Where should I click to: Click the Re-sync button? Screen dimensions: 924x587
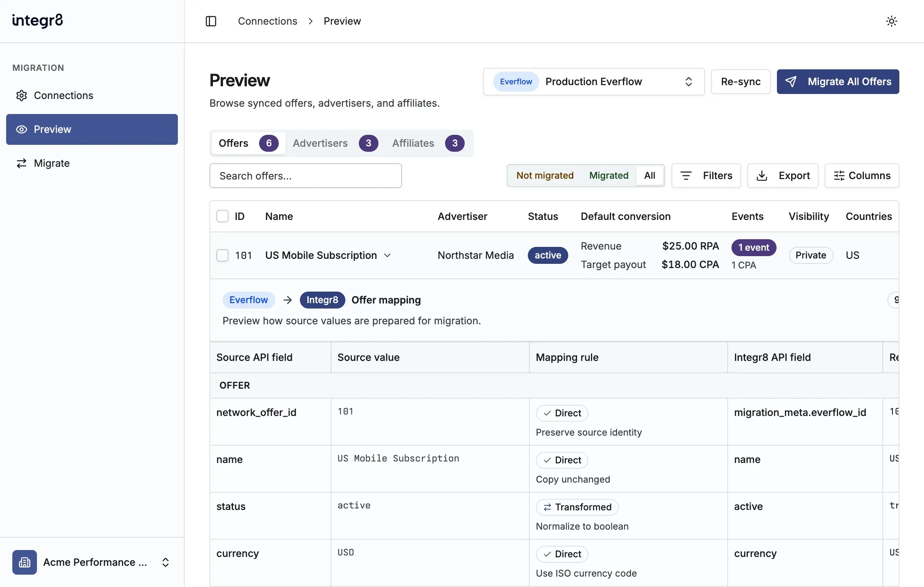click(x=741, y=82)
